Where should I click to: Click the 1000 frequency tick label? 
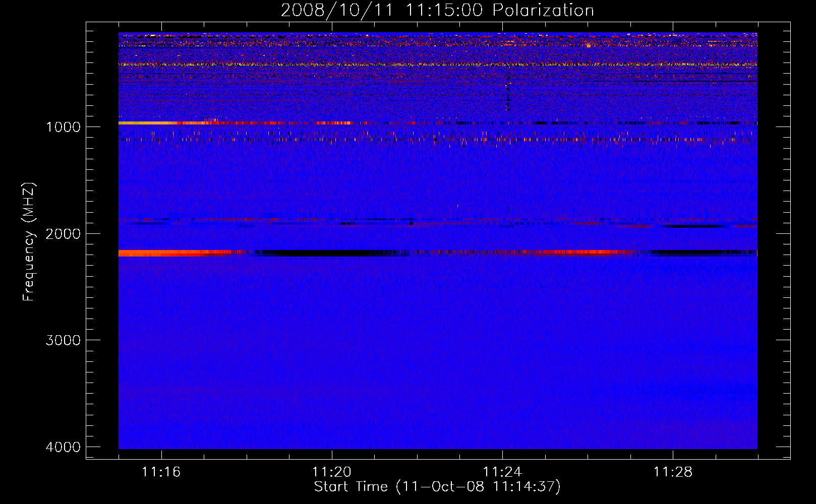(x=63, y=127)
